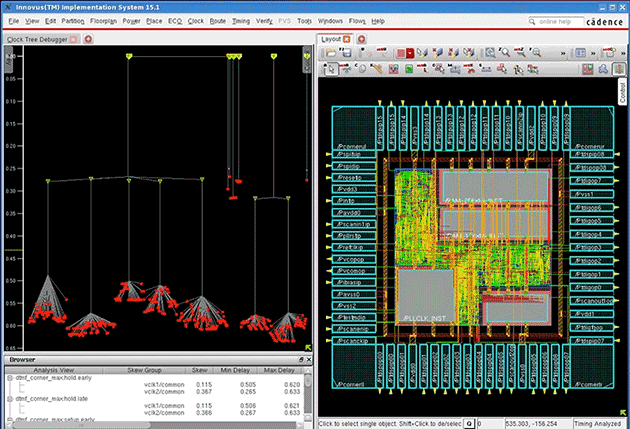This screenshot has height=429, width=630.
Task: Click the zoom out magnifier icon
Action: pyautogui.click(x=520, y=53)
